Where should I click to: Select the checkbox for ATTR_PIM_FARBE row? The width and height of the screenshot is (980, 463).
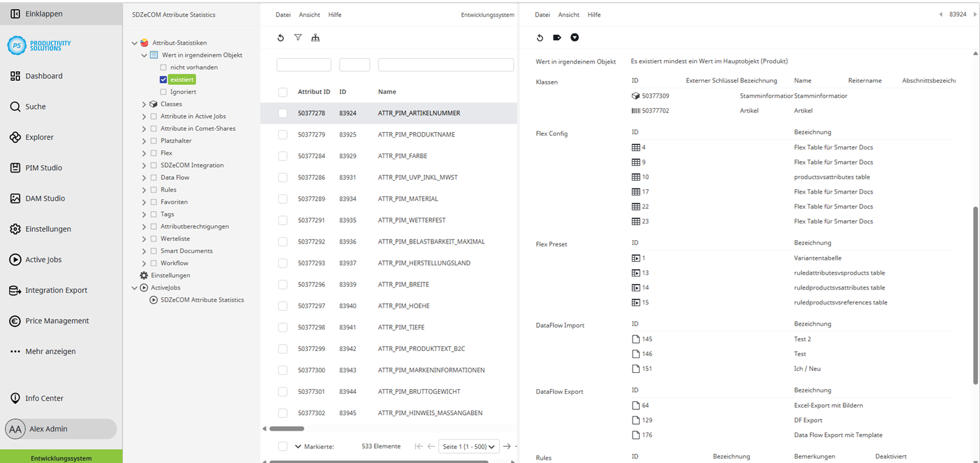coord(283,156)
